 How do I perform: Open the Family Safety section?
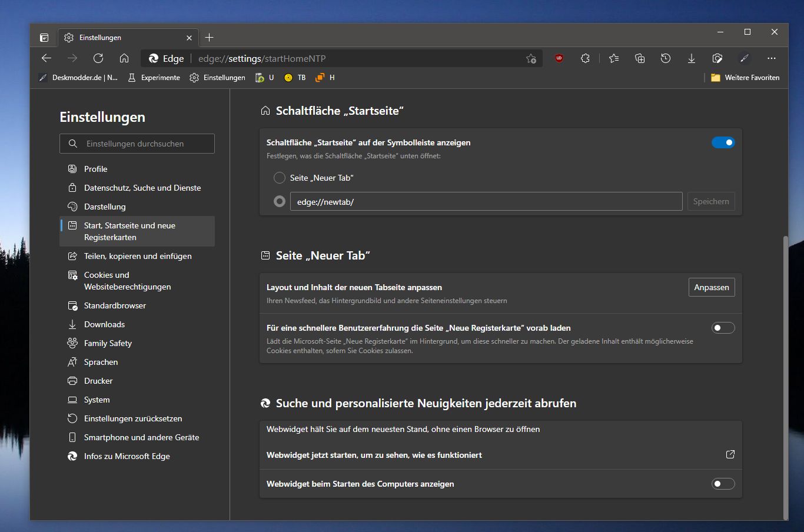point(137,343)
